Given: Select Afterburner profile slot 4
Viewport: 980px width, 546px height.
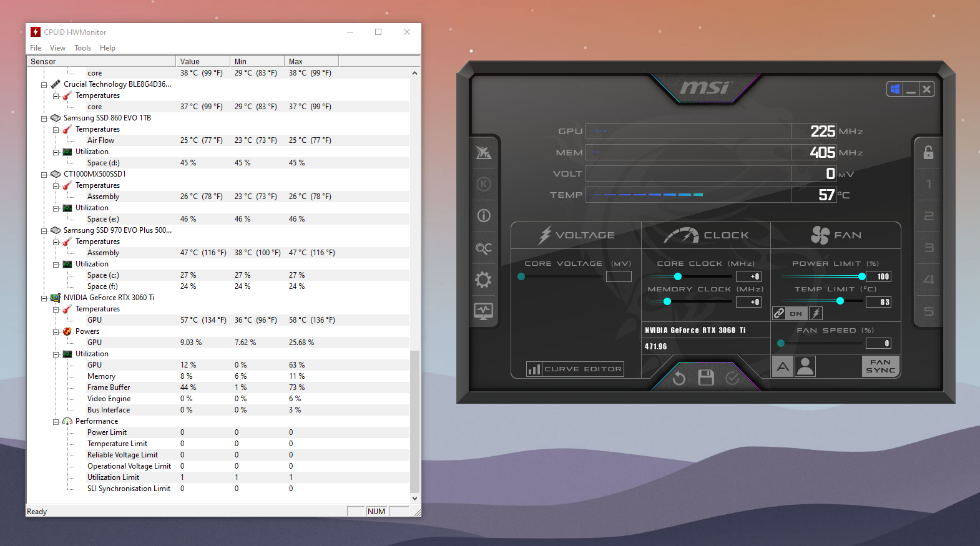Looking at the screenshot, I should click(928, 280).
